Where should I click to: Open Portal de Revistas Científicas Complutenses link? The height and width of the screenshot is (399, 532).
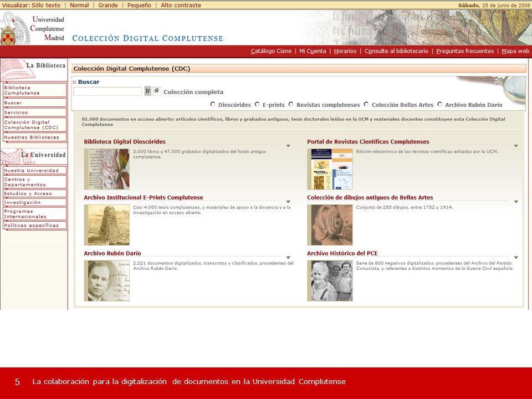pos(368,142)
